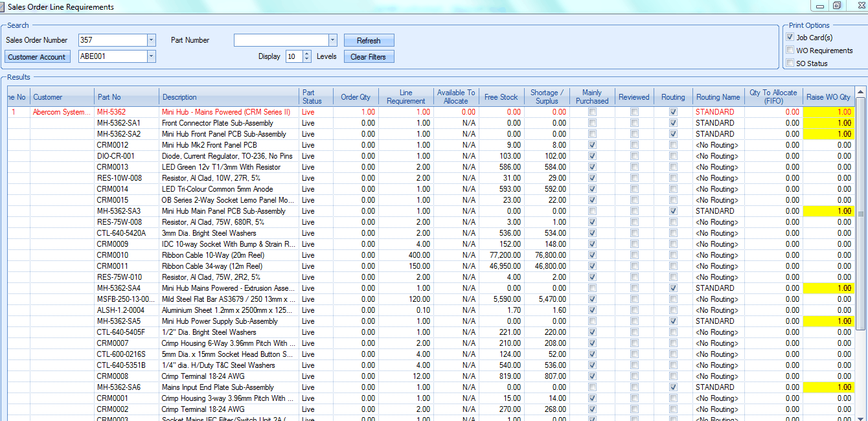Viewport: 868px width, 421px height.
Task: Click the Shortage / Surplus column header
Action: [547, 97]
